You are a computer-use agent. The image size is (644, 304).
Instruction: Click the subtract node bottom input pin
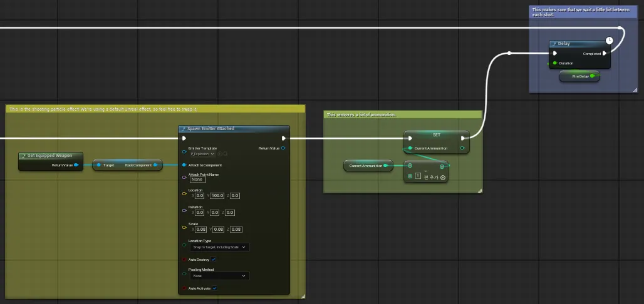(410, 176)
